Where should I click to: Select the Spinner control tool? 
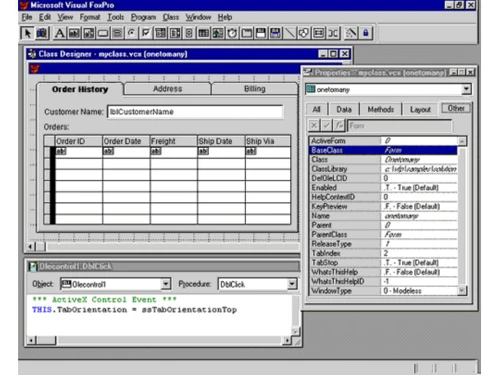tap(189, 33)
